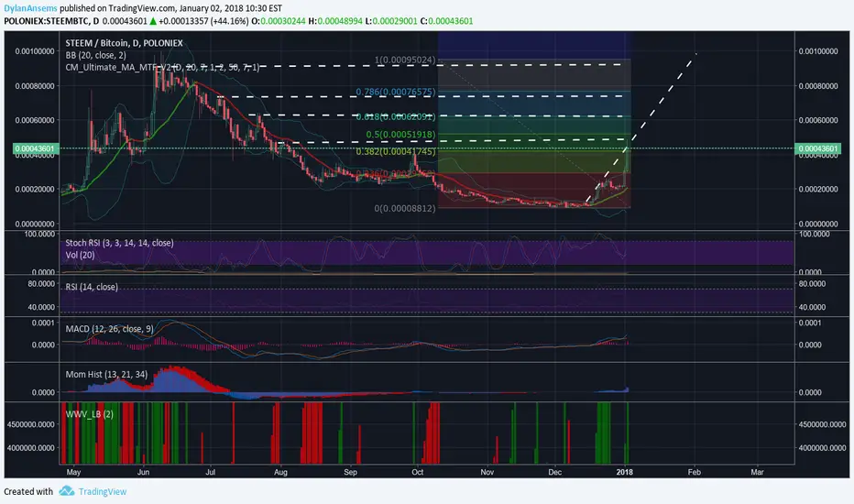Click the right 0.00043601 price tag
The image size is (854, 504).
[817, 148]
